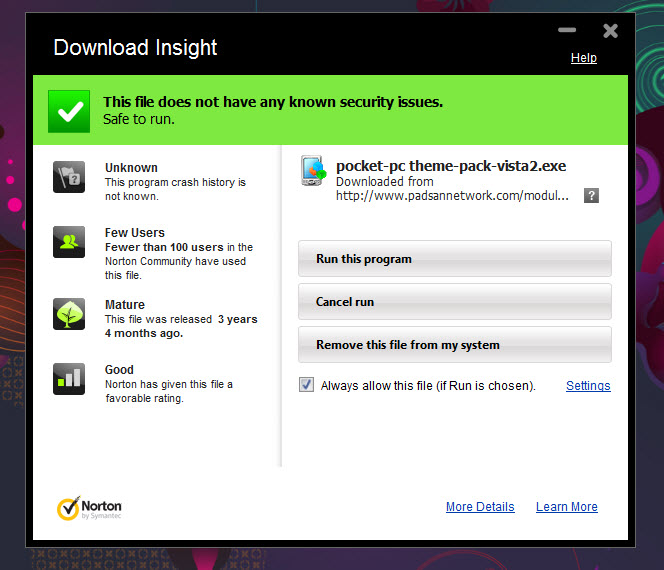Open the Settings link
664x570 pixels.
588,386
